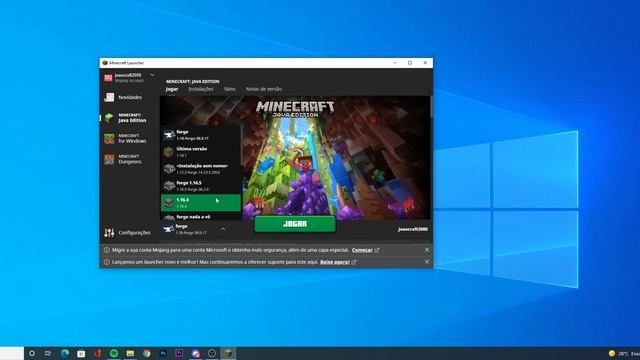
Task: Open Cortana search circle in taskbar
Action: (32, 353)
